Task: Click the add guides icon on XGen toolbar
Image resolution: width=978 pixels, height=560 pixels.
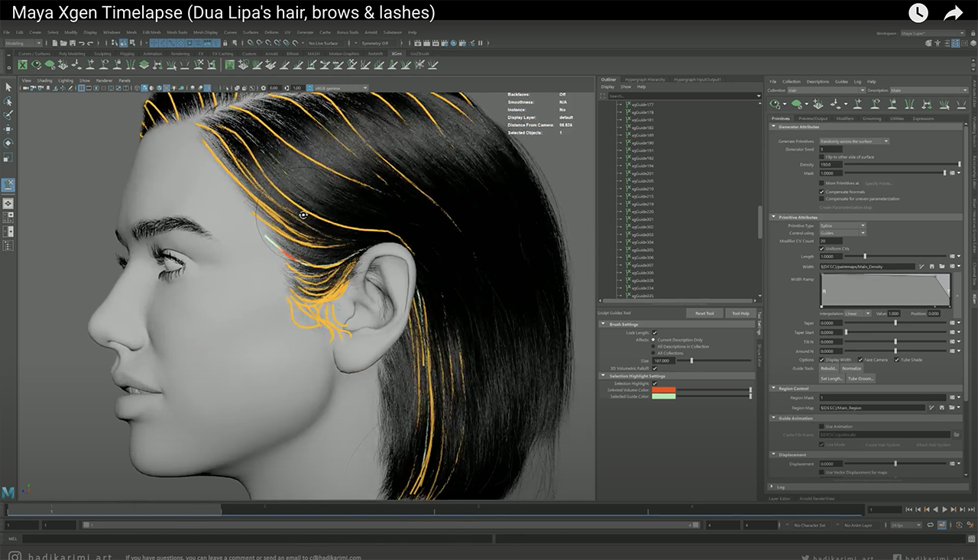Action: [859, 105]
